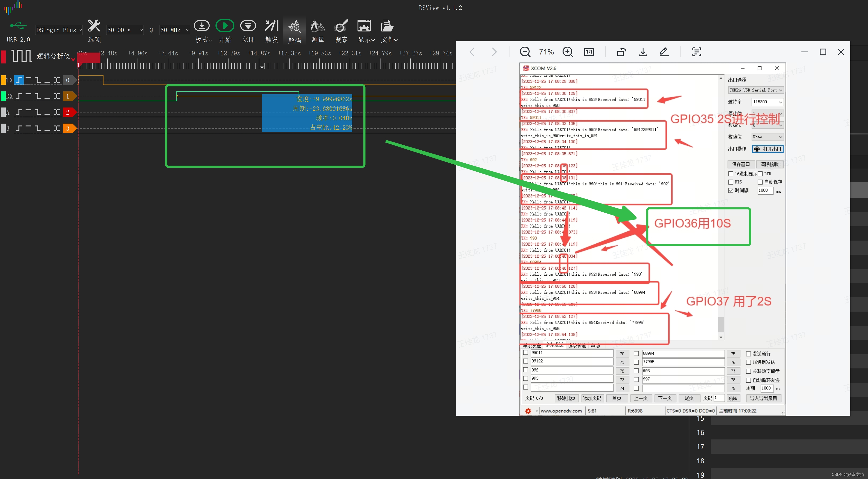The height and width of the screenshot is (479, 868).
Task: Toggle the 自动循环发送 checkbox
Action: point(748,380)
